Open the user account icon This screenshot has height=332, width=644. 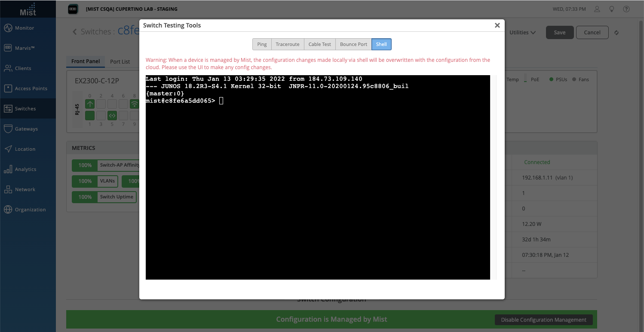[597, 9]
